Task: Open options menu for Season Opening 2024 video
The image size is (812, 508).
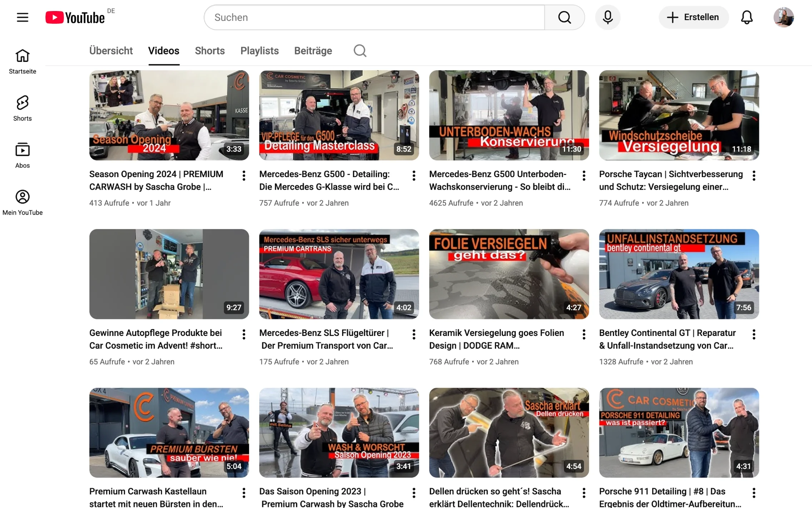Action: (x=244, y=175)
